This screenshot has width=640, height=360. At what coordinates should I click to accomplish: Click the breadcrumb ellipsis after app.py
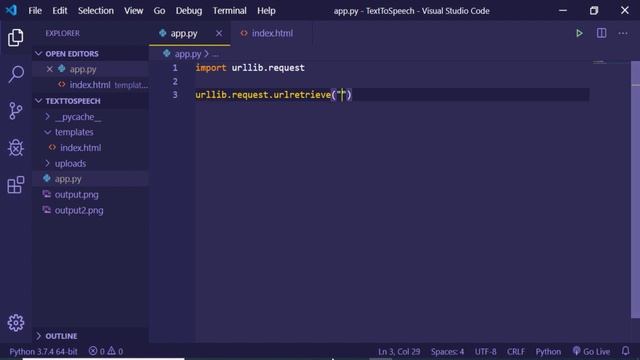click(x=216, y=54)
